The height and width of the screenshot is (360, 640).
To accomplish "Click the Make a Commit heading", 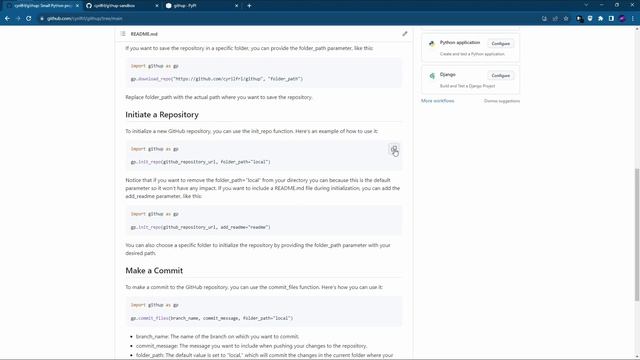I will (x=154, y=271).
